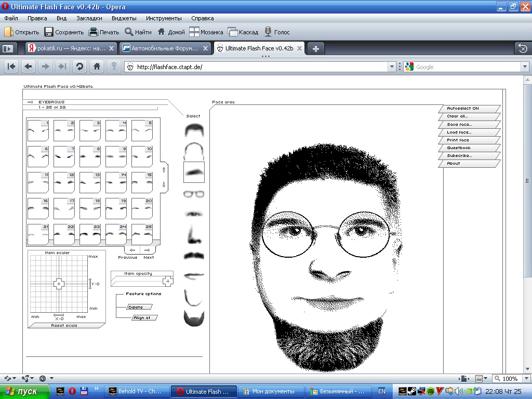The image size is (532, 399).
Task: Choose the glasses feature icon
Action: click(194, 194)
